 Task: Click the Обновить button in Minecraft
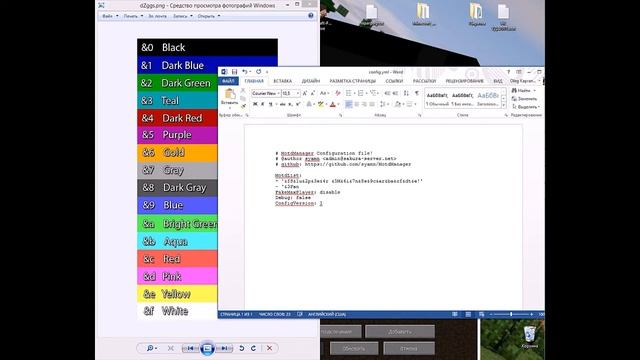pos(354,349)
